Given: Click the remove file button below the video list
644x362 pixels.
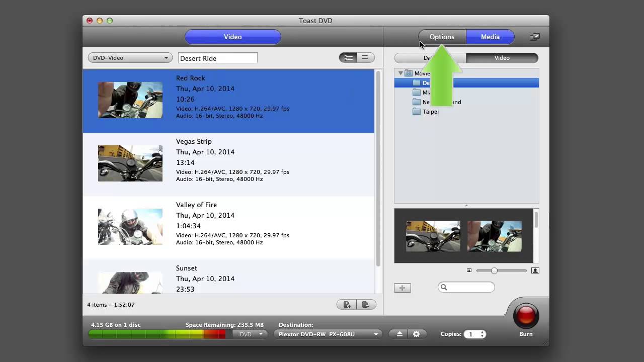Looking at the screenshot, I should pyautogui.click(x=366, y=304).
